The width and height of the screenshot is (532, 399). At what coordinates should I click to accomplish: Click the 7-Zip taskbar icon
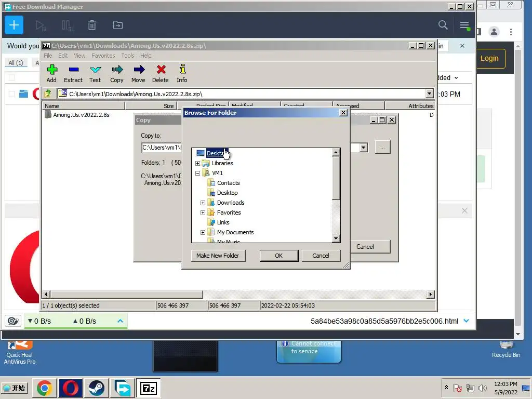coord(148,388)
